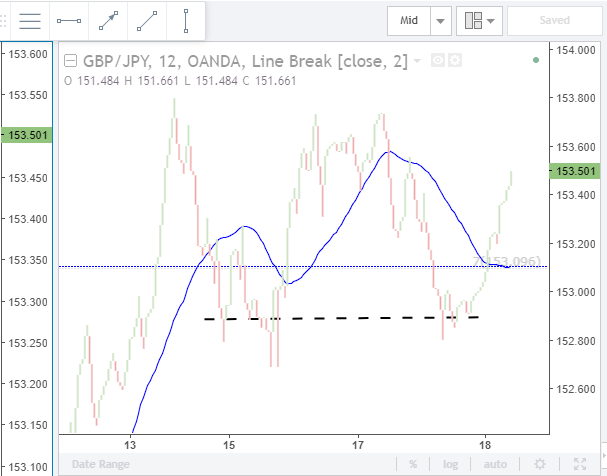607x476 pixels.
Task: Open the Mid price dropdown arrow
Action: [441, 21]
